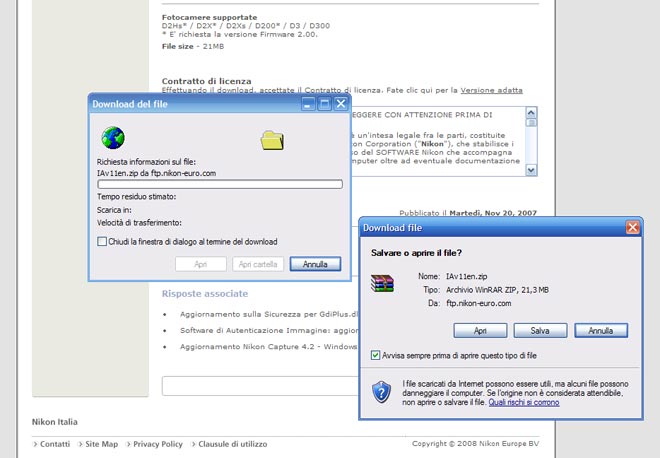Click the greyed-out Apri button in the Download del file dialog

tap(201, 264)
